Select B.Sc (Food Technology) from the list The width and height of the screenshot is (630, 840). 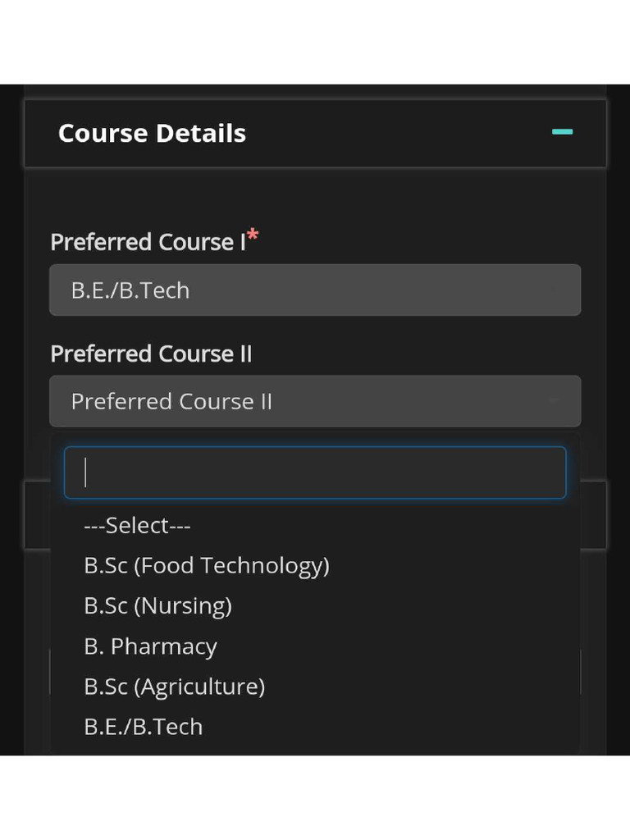(x=207, y=565)
